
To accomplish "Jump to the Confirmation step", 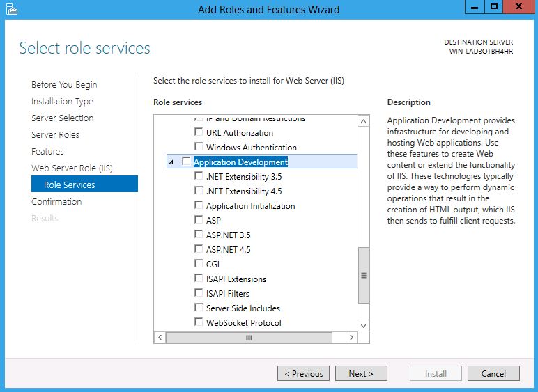I will pos(56,201).
